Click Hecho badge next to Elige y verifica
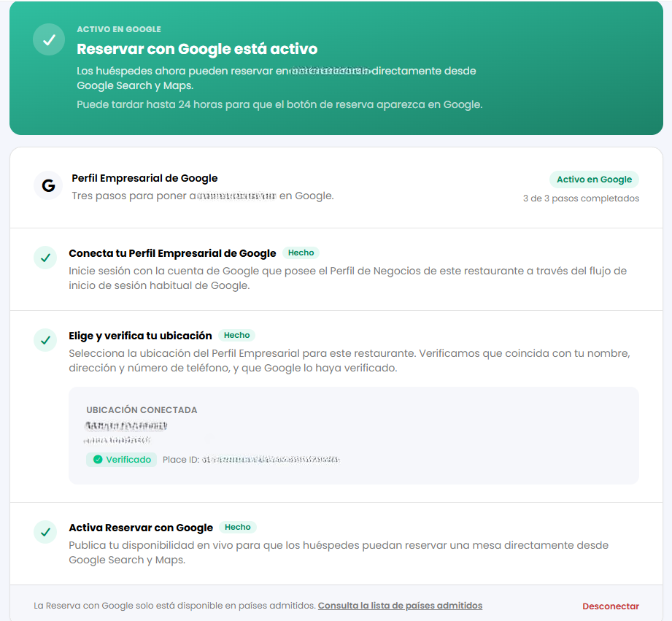This screenshot has width=672, height=621. point(236,335)
